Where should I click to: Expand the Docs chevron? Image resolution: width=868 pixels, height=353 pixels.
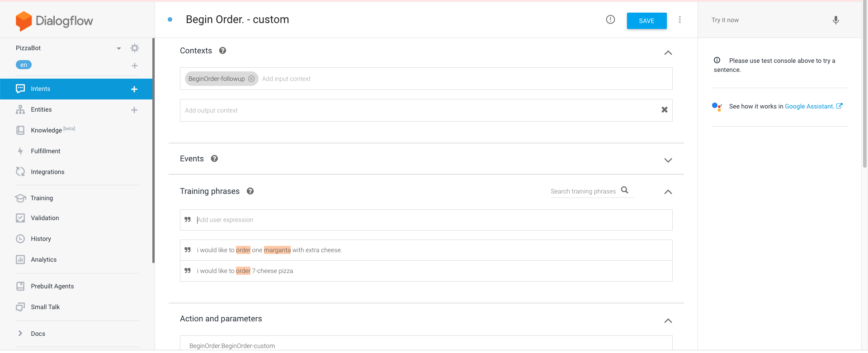pos(20,333)
